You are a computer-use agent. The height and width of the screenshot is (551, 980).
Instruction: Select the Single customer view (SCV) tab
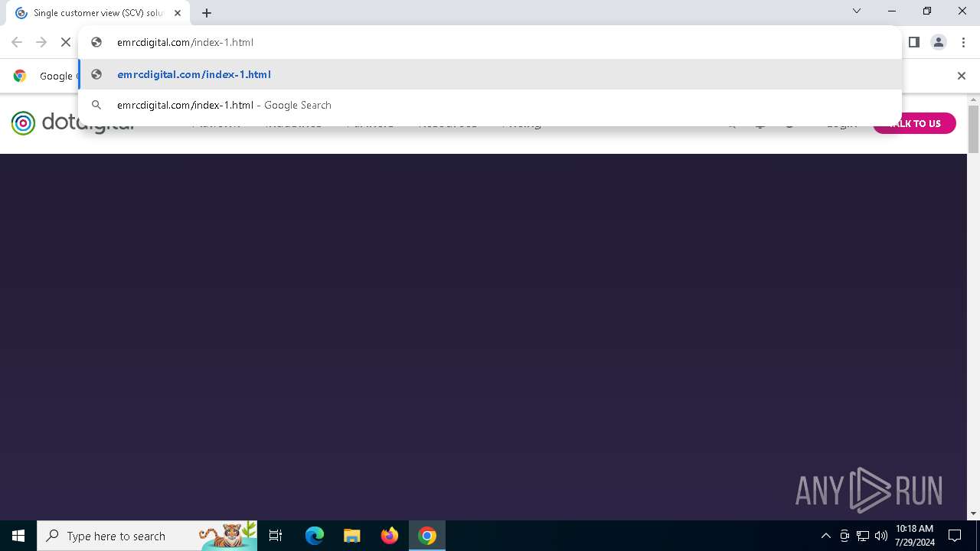(98, 13)
